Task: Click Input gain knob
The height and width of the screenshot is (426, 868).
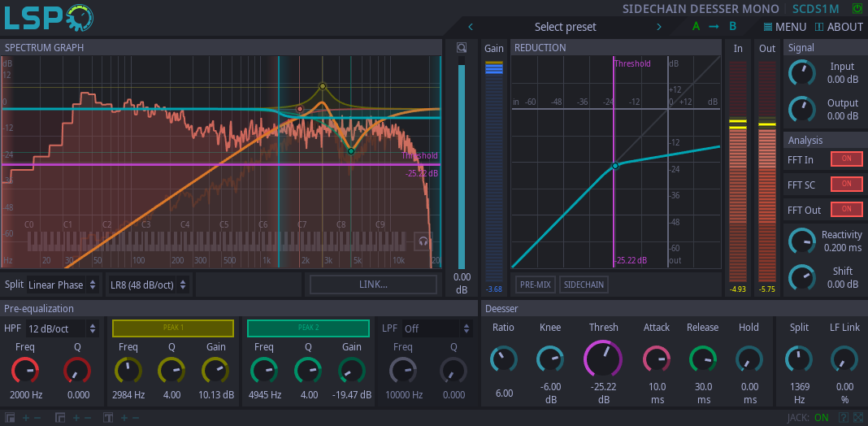Action: [802, 73]
